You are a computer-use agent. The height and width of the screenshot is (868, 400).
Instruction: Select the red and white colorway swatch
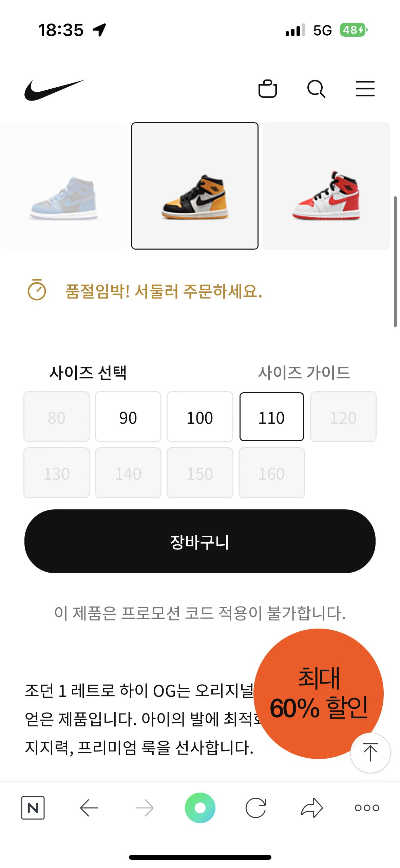(x=326, y=186)
